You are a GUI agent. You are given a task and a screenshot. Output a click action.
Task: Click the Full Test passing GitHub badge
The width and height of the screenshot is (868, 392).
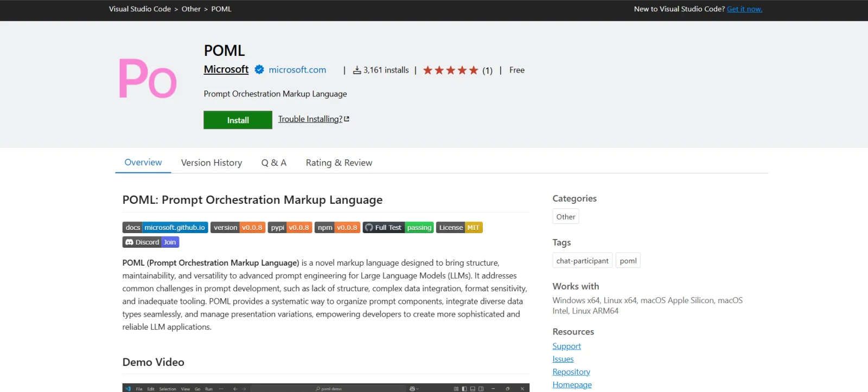tap(398, 228)
